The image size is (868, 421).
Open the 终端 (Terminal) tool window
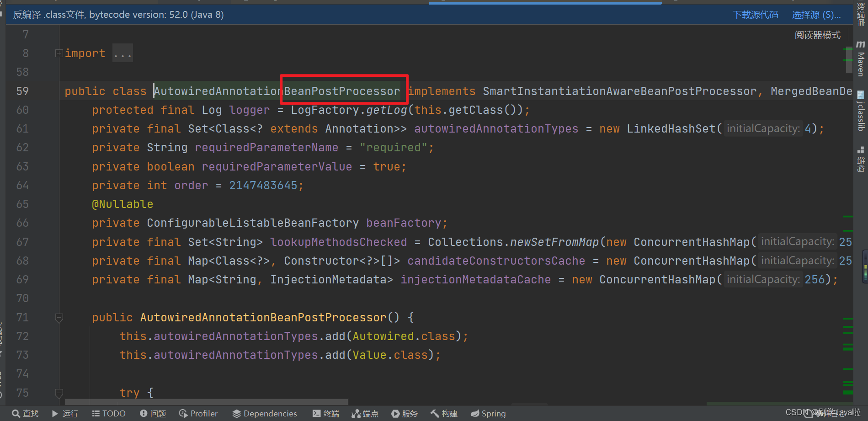click(325, 413)
